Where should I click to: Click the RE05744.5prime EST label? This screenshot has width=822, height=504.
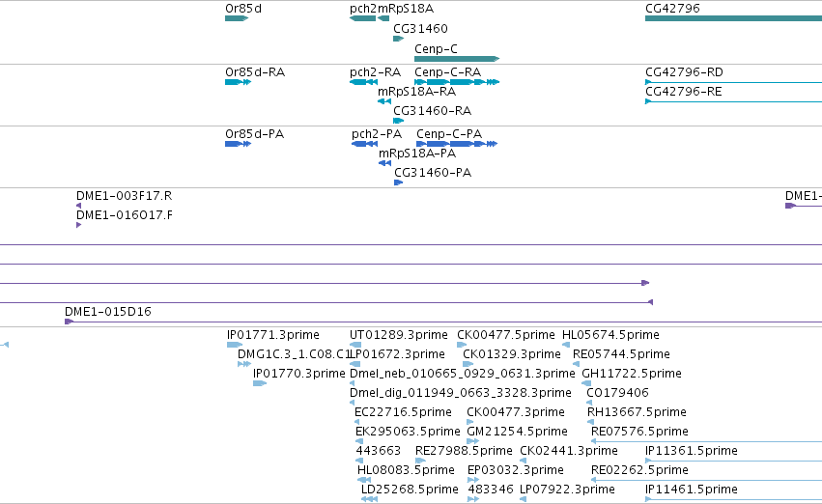pos(621,353)
